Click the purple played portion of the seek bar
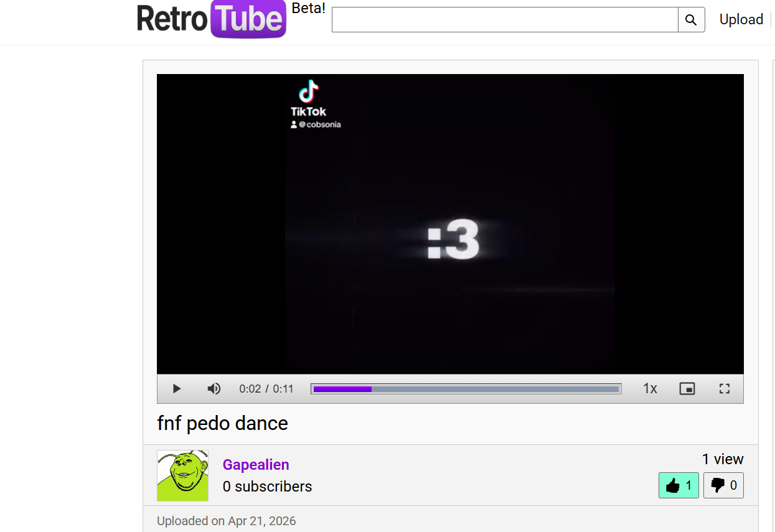775x532 pixels. 342,389
